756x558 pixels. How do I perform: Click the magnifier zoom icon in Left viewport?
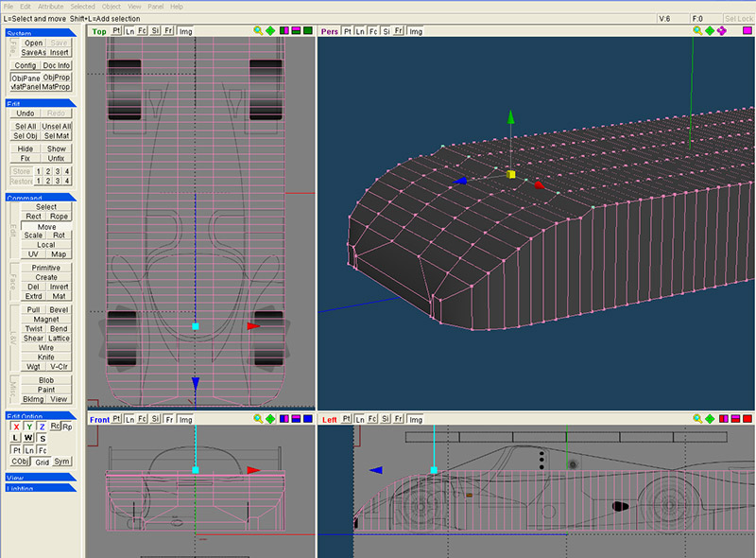pos(697,419)
